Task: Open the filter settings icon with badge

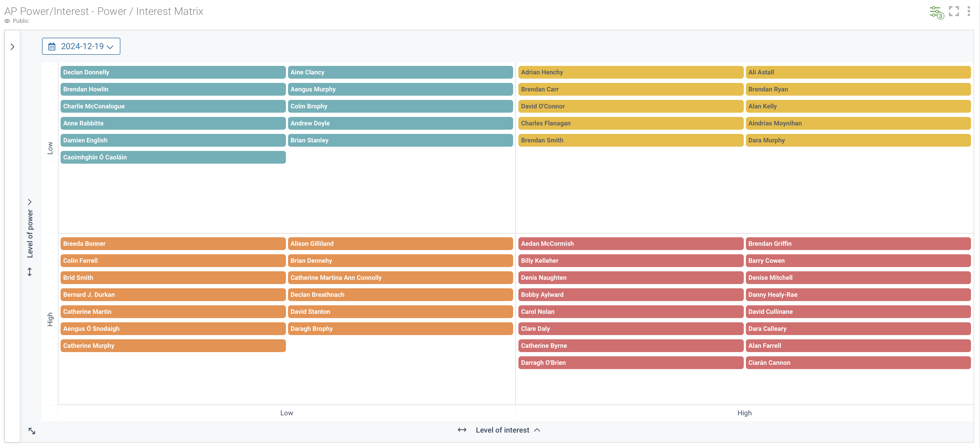Action: tap(935, 12)
